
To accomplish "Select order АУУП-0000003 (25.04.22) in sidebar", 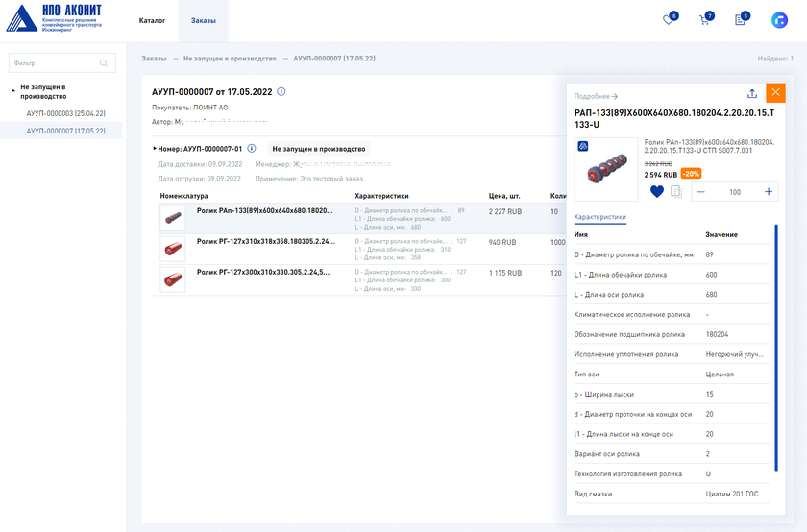I will (x=65, y=113).
